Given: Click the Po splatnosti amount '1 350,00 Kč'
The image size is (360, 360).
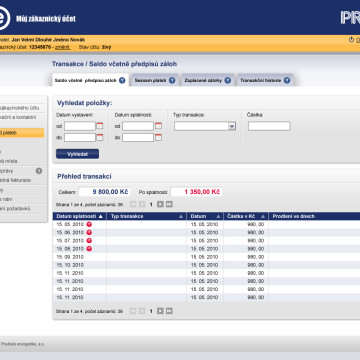Looking at the screenshot, I should 202,192.
